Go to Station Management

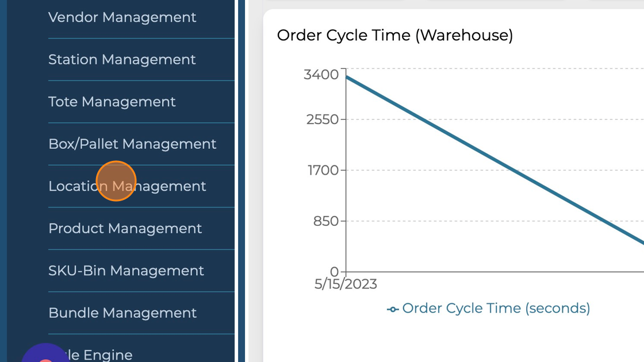[x=122, y=60]
